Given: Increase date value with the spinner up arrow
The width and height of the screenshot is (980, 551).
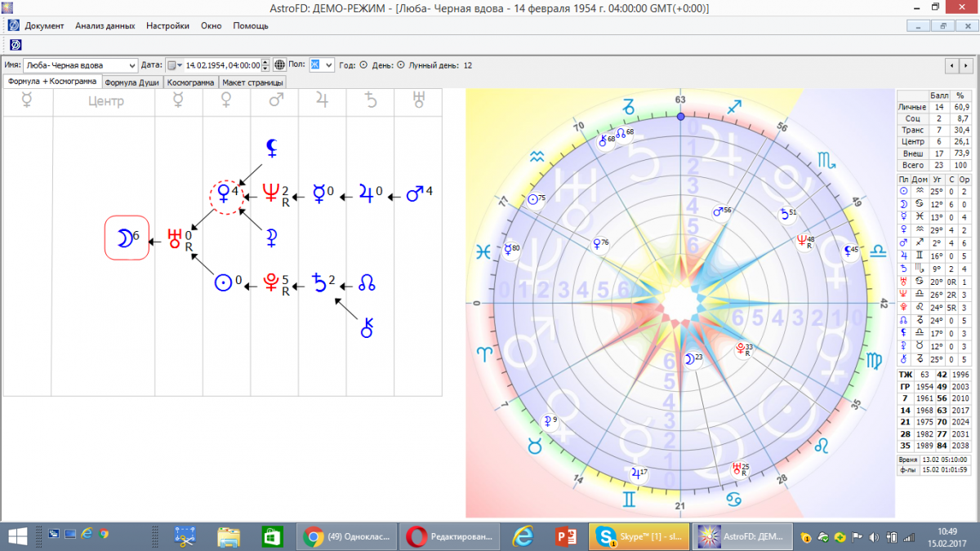Looking at the screenshot, I should click(265, 62).
